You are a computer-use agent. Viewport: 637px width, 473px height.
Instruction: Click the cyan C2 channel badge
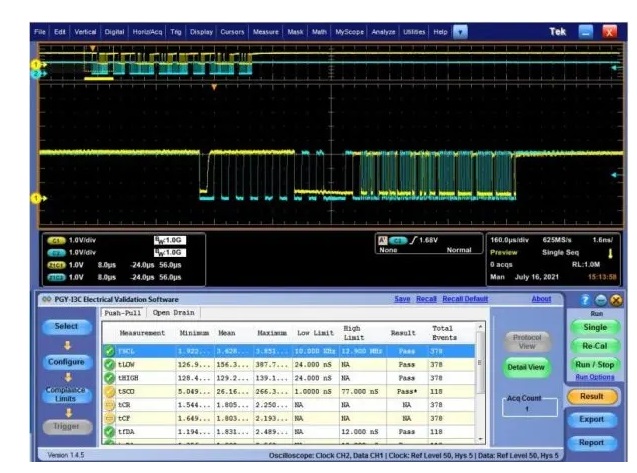tap(56, 253)
